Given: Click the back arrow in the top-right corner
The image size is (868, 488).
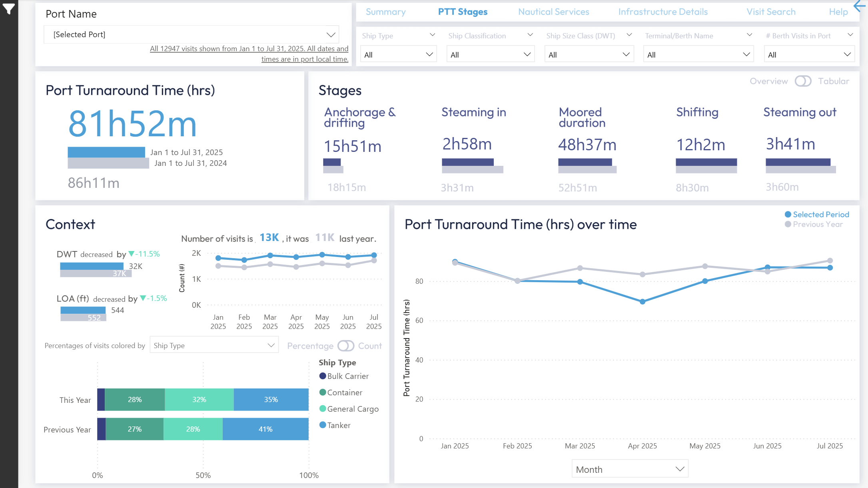Looking at the screenshot, I should (860, 6).
